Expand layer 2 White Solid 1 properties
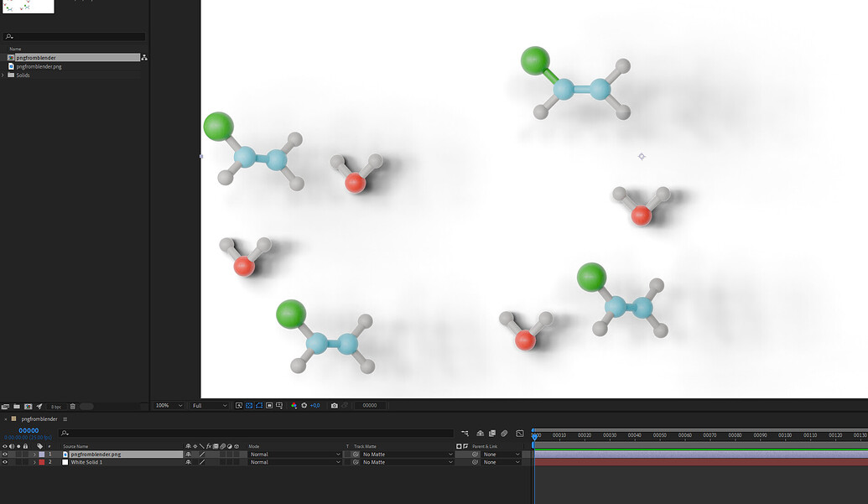The width and height of the screenshot is (868, 504). [34, 462]
